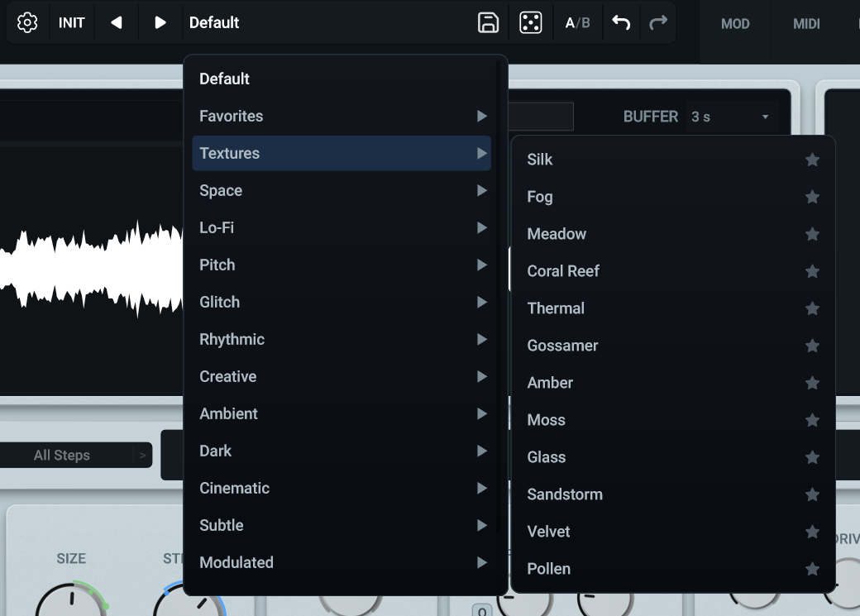The width and height of the screenshot is (860, 616).
Task: Expand the Favorites submenu
Action: [x=342, y=116]
